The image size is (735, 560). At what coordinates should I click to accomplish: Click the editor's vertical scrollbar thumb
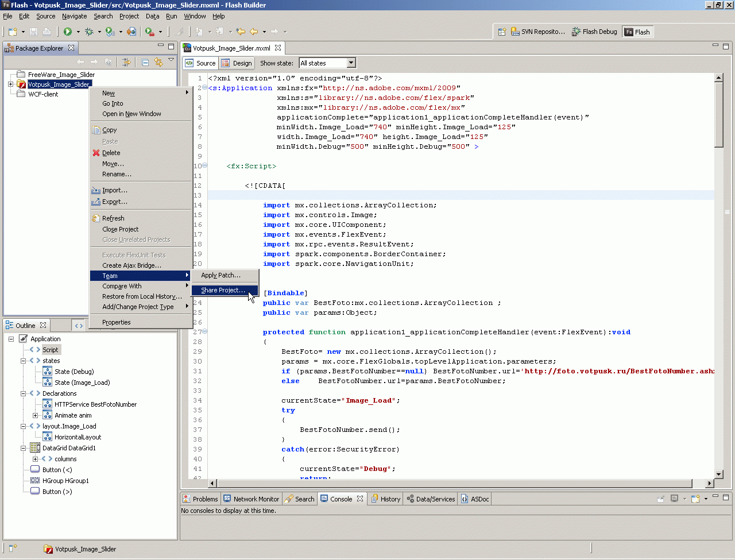click(718, 115)
